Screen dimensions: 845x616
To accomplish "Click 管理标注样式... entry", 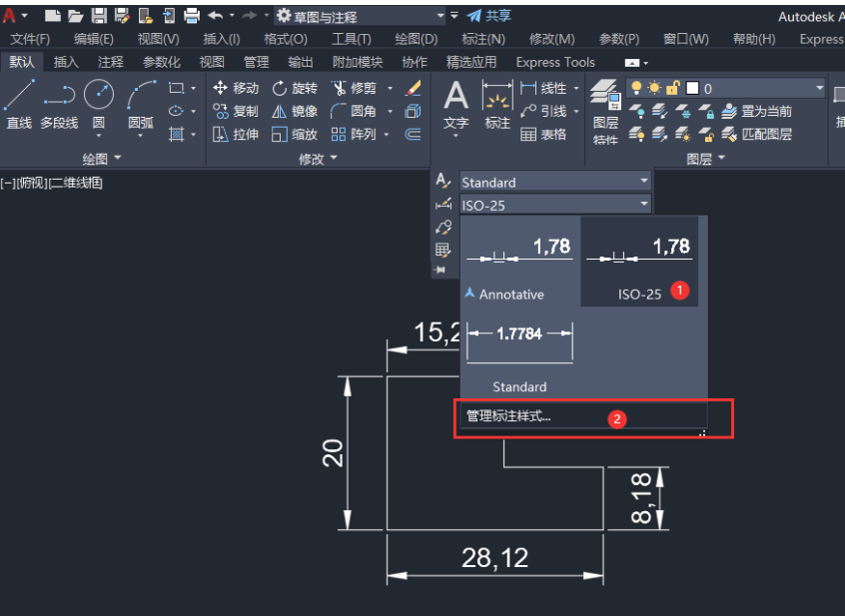I will pyautogui.click(x=583, y=416).
